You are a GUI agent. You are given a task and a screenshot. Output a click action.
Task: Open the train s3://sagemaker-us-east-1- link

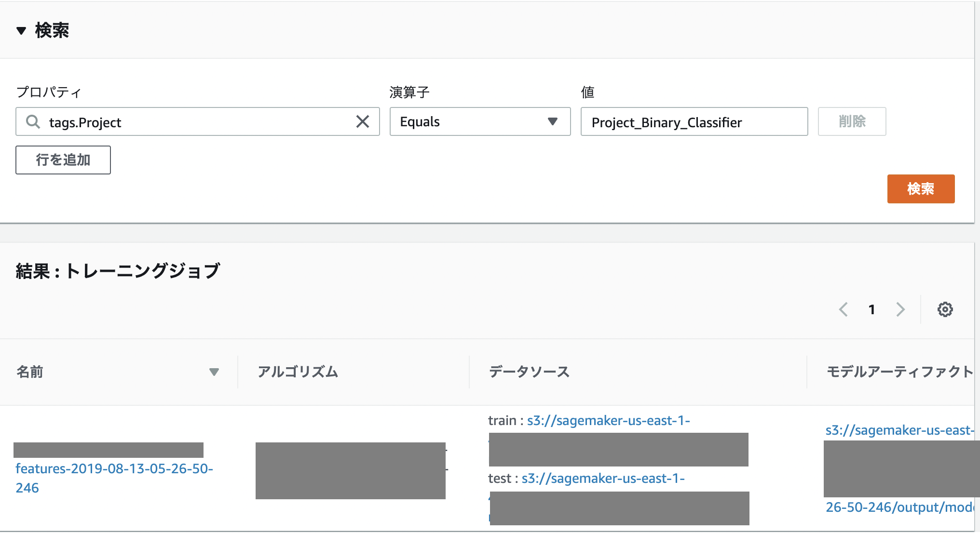(608, 421)
